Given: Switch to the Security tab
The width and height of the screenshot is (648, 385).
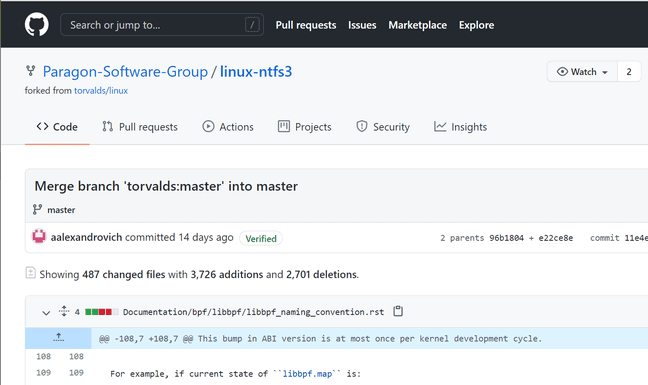Looking at the screenshot, I should point(383,127).
